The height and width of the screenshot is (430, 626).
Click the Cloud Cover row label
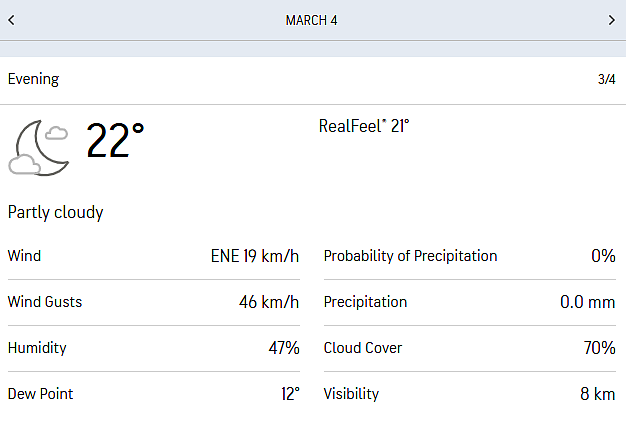tap(363, 348)
